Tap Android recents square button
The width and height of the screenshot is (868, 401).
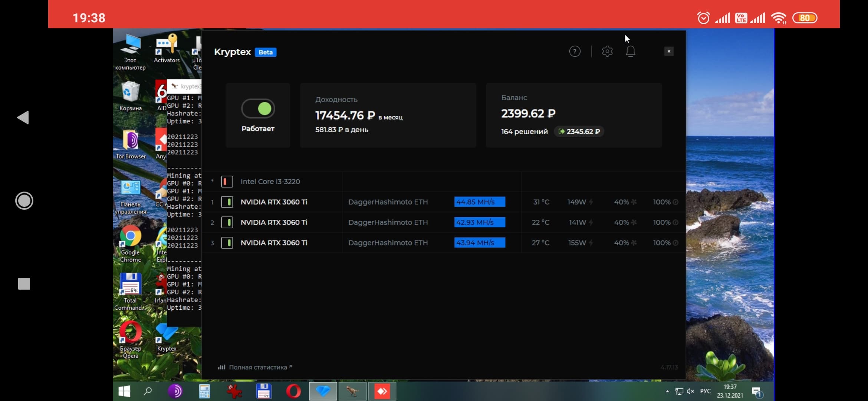[24, 284]
